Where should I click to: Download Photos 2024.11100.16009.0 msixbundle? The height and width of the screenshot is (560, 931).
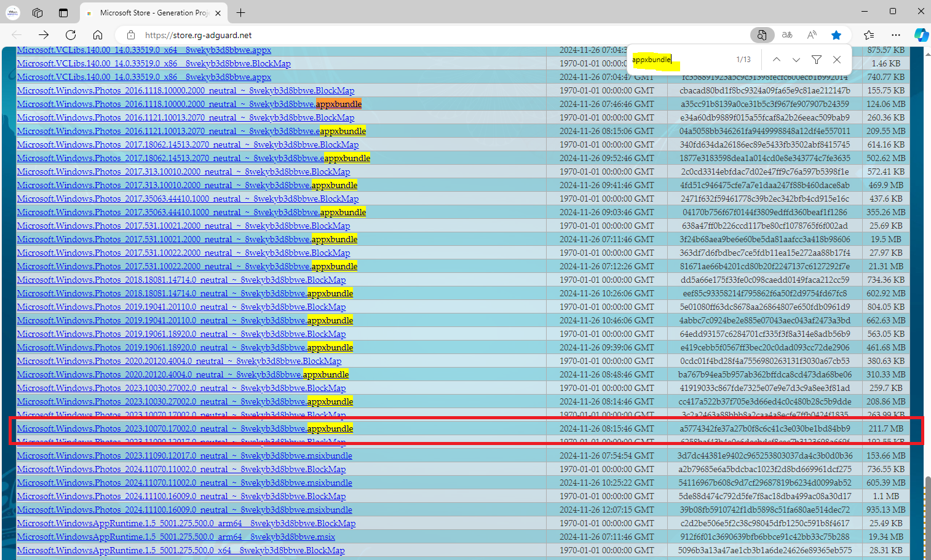pyautogui.click(x=184, y=510)
